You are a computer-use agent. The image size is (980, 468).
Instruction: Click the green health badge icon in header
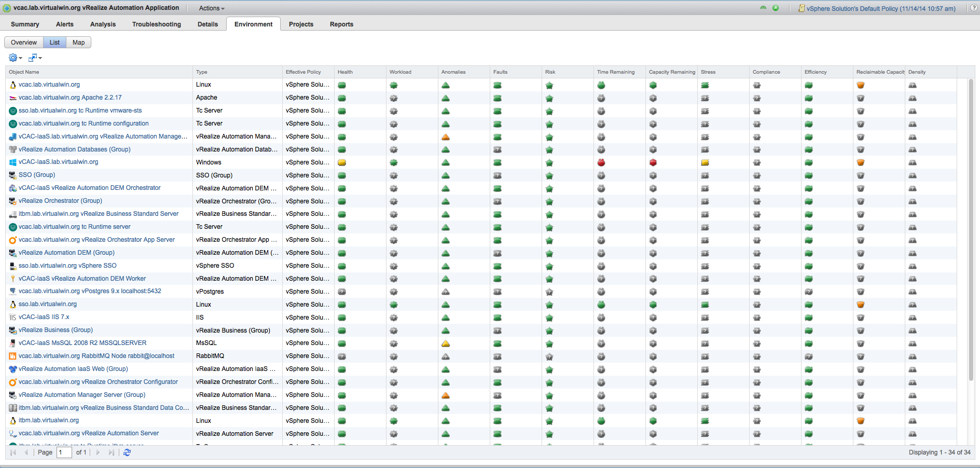[x=776, y=8]
